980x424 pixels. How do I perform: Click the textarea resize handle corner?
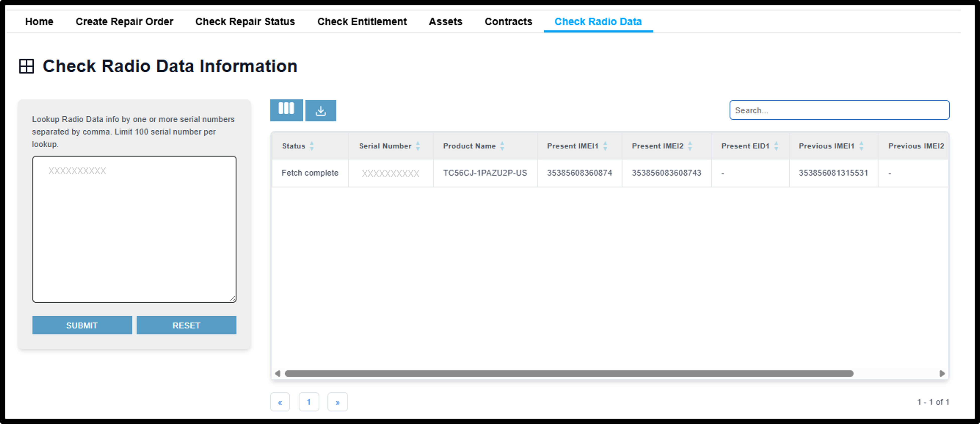233,299
